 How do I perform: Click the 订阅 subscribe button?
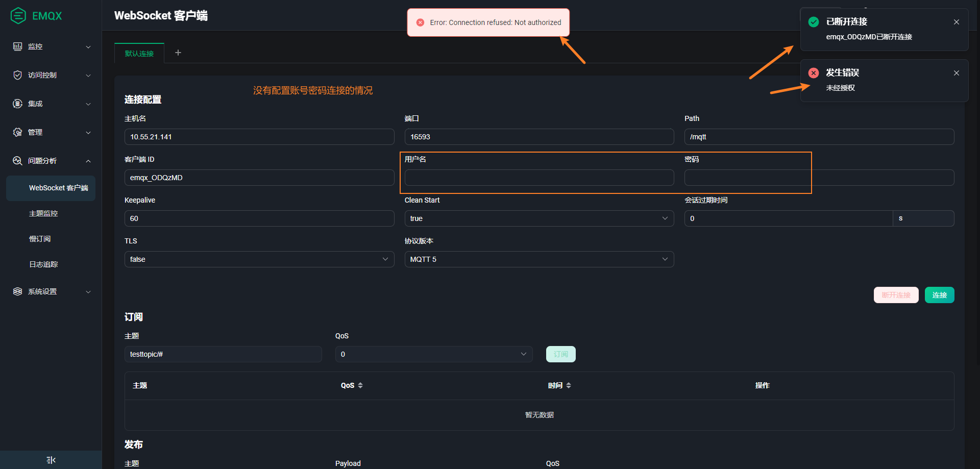[560, 354]
